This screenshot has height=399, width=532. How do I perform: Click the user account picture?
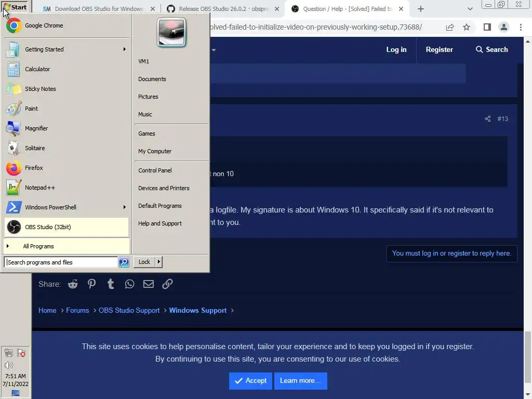171,32
